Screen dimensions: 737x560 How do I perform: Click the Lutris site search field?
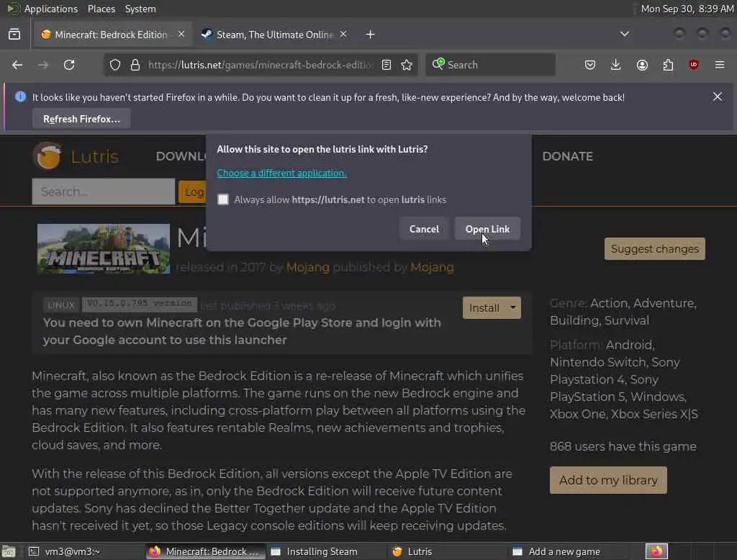pos(104,191)
